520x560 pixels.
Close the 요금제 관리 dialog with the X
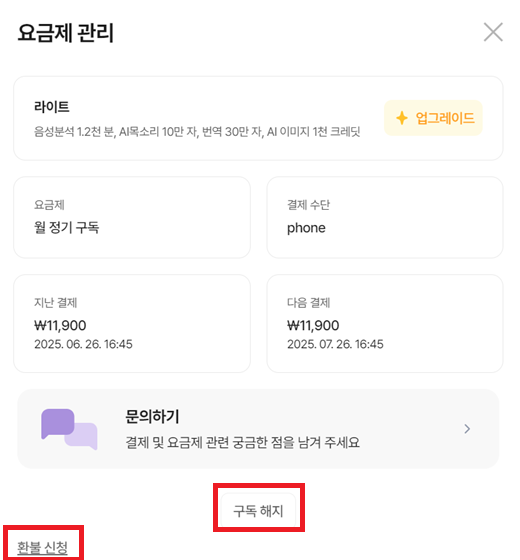493,32
